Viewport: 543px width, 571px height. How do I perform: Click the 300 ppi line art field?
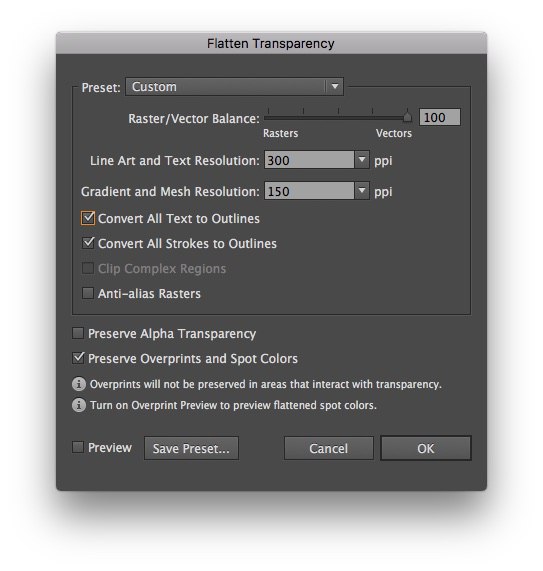(309, 160)
